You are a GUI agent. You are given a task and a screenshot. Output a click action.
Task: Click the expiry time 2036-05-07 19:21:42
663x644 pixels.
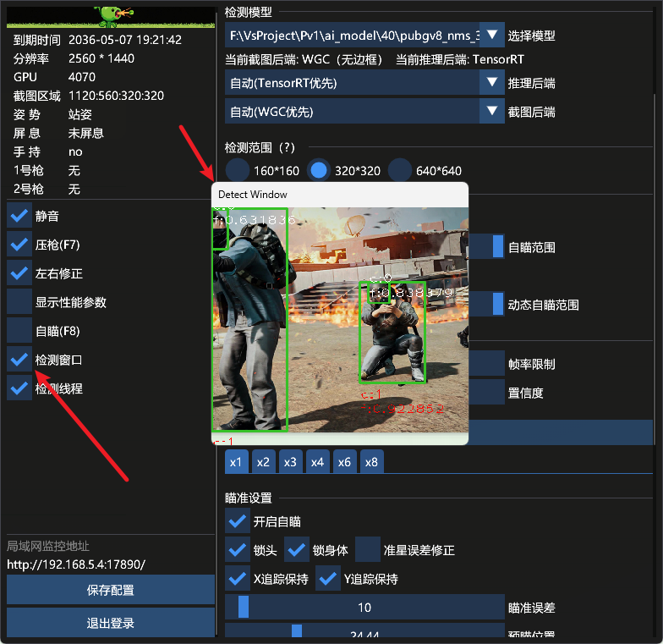(x=125, y=40)
